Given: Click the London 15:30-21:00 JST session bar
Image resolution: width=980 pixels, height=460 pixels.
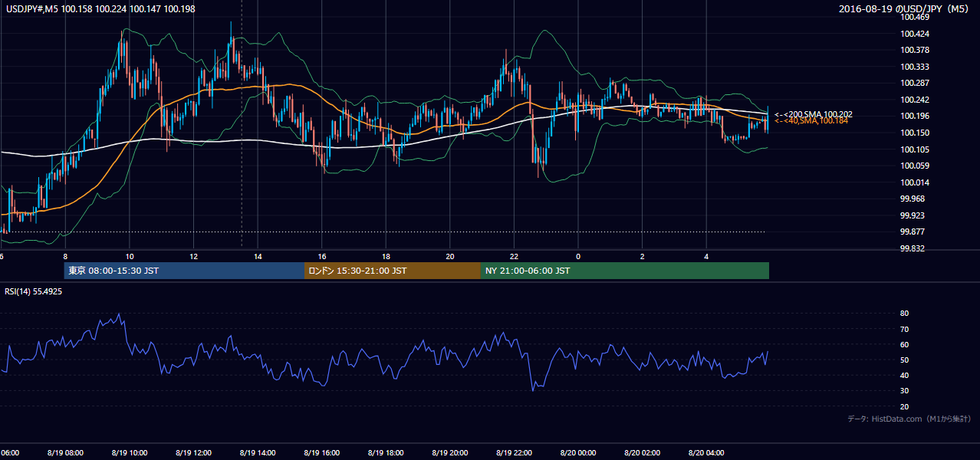Looking at the screenshot, I should (x=393, y=271).
